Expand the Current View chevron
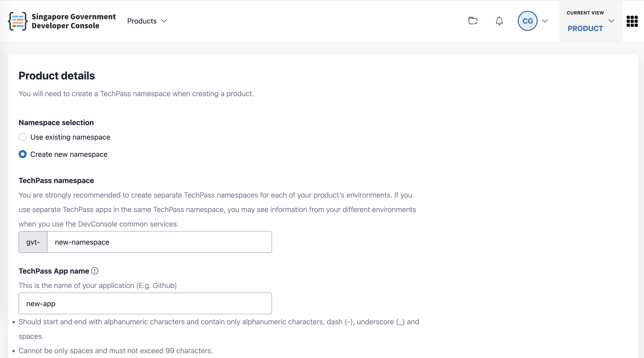Viewport: 644px width, 358px height. click(x=611, y=21)
